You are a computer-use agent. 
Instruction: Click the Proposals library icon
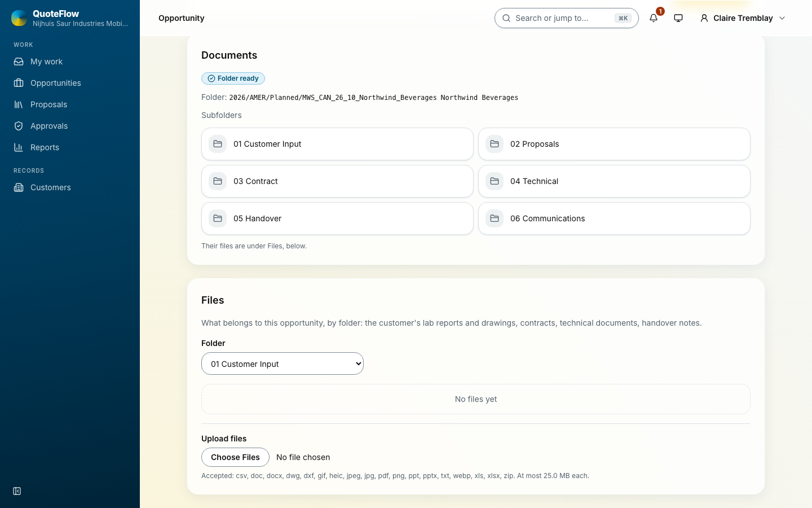pos(19,104)
